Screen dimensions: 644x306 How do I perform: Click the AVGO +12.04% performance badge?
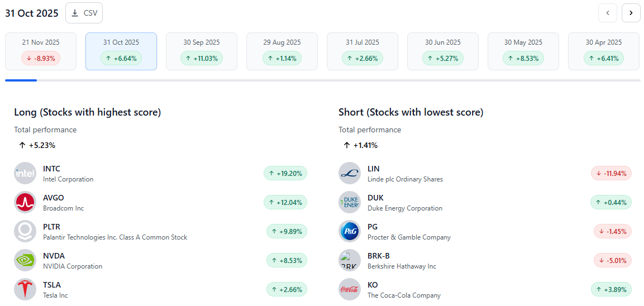(x=285, y=202)
